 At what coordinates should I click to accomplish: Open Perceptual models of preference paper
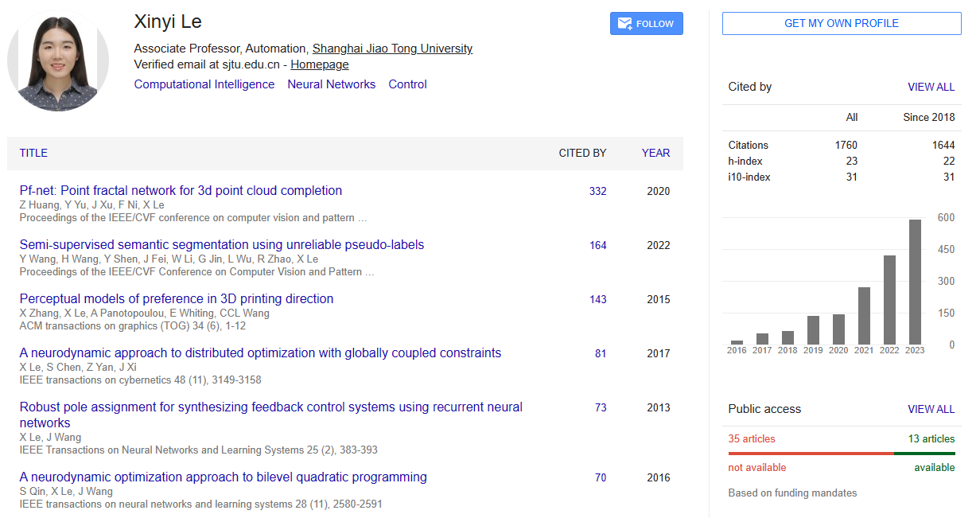point(176,299)
